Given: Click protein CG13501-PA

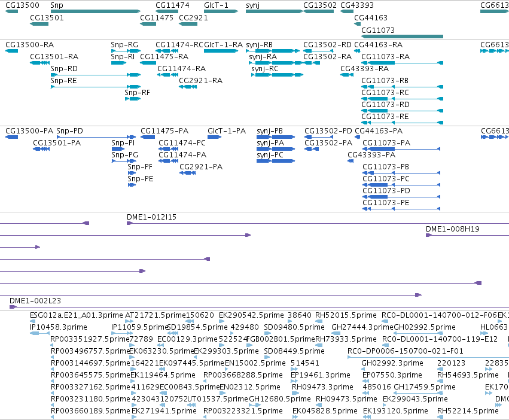Looking at the screenshot, I should tap(57, 143).
